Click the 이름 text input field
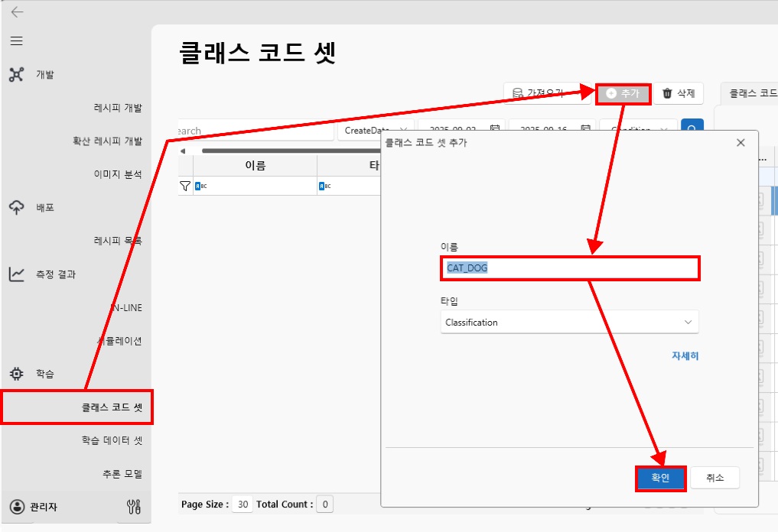The width and height of the screenshot is (778, 532). point(571,268)
